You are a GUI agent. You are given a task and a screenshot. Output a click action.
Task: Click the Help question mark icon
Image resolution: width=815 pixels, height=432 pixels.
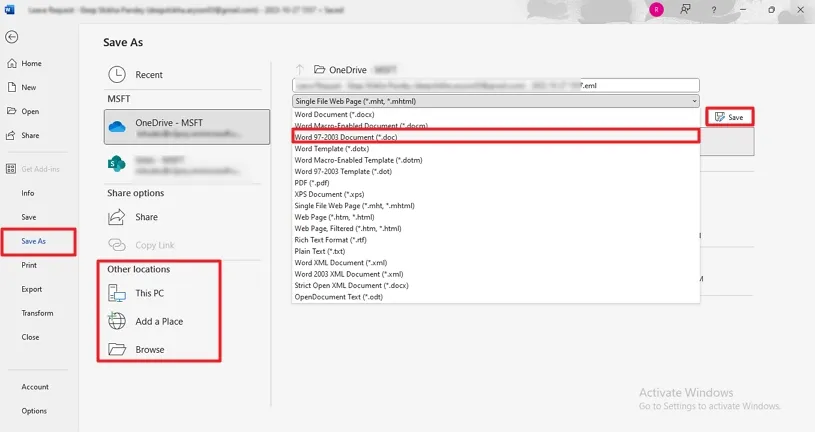point(714,9)
